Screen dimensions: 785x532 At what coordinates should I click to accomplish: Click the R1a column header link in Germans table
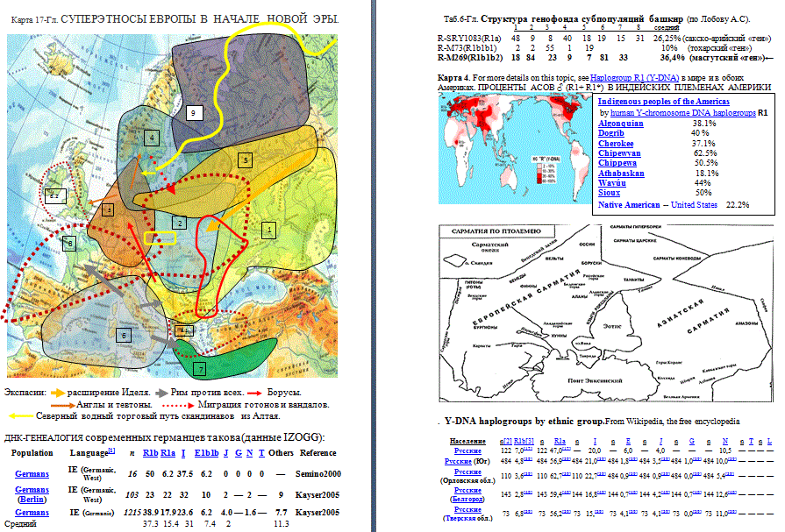(x=168, y=453)
